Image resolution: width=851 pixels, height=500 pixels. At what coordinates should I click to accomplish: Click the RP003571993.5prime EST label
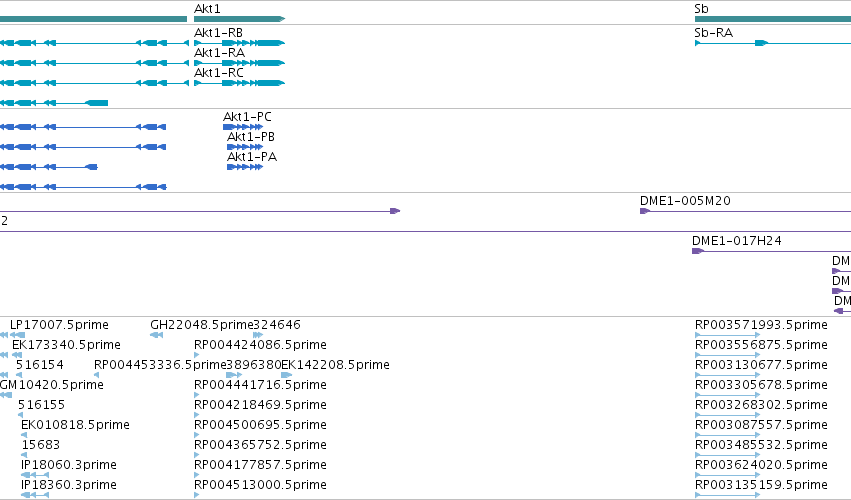(x=761, y=325)
